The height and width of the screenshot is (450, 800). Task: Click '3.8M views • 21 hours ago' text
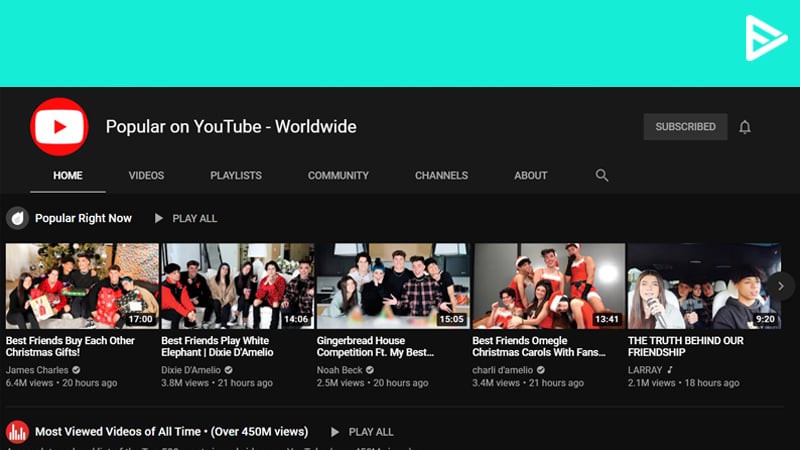tap(217, 383)
